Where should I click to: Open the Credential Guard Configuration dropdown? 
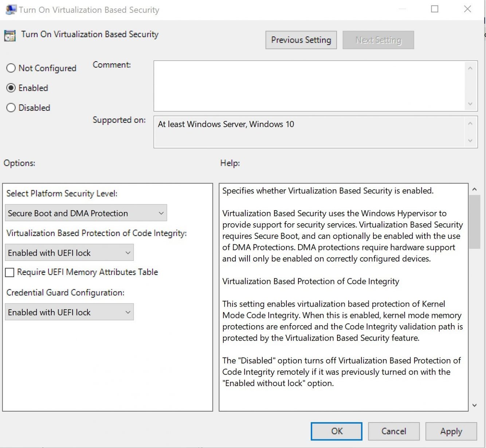tap(128, 312)
